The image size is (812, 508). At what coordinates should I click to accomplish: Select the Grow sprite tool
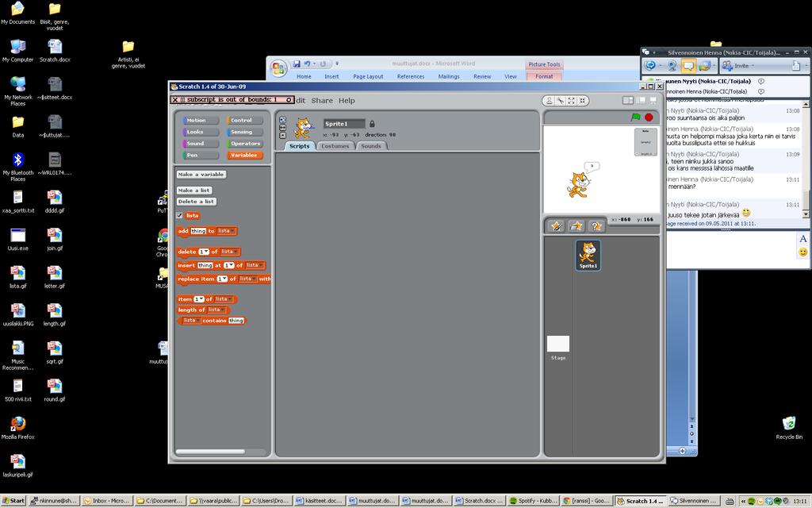point(571,101)
